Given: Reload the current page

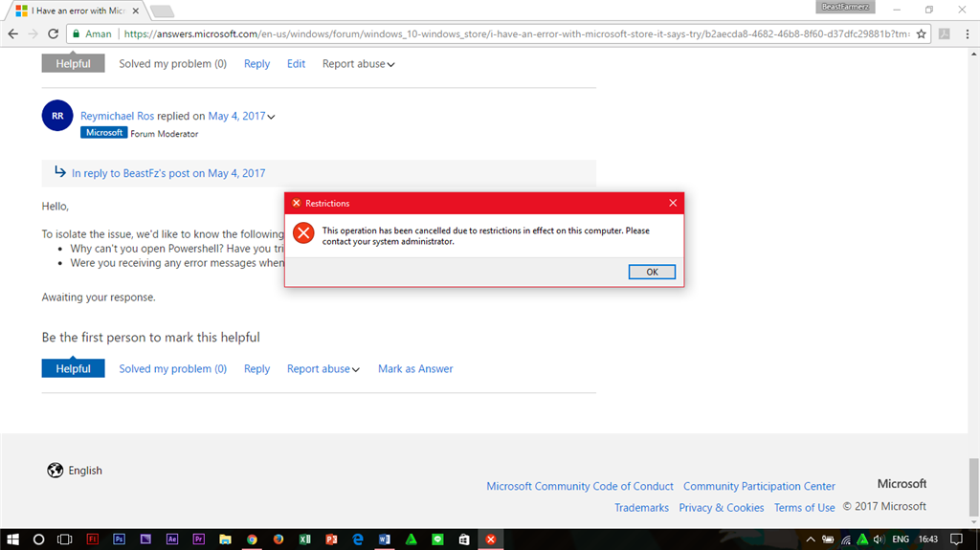Looking at the screenshot, I should point(54,33).
